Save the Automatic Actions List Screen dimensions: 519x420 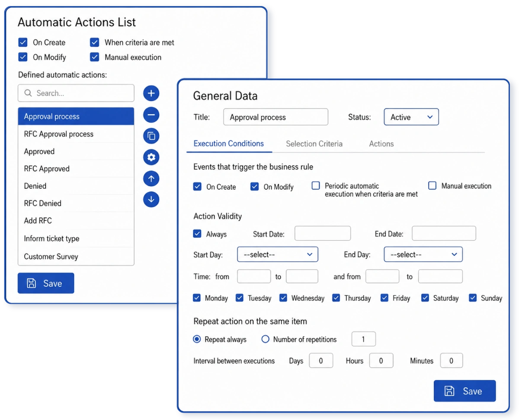[x=46, y=283]
